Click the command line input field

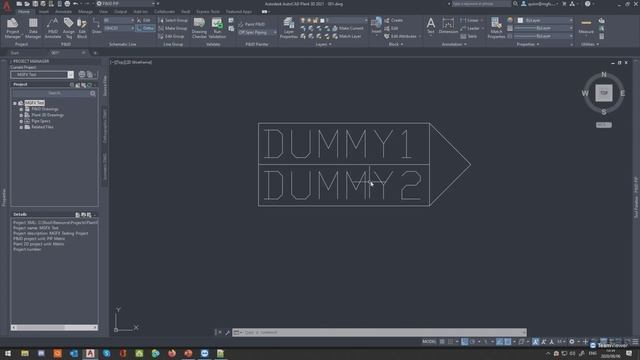point(380,333)
